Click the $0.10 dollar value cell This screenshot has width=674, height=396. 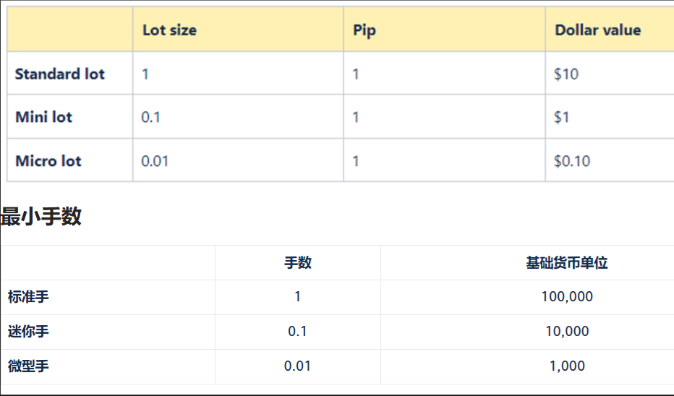(572, 161)
